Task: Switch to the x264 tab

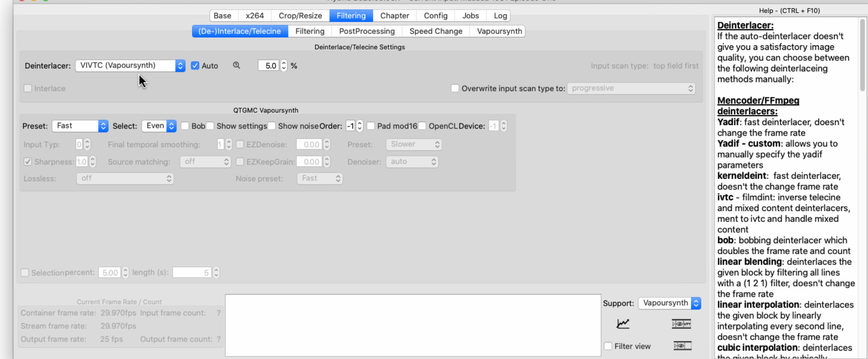Action: point(254,16)
